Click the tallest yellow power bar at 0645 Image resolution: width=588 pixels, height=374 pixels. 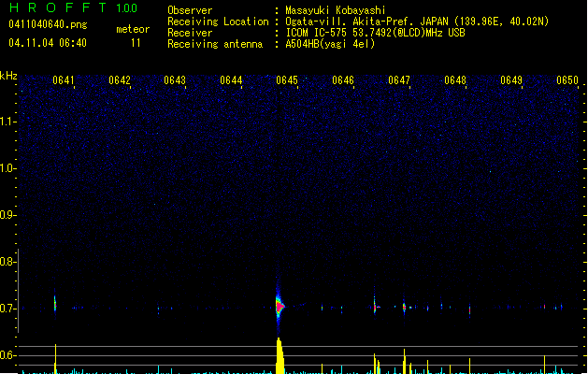(280, 355)
